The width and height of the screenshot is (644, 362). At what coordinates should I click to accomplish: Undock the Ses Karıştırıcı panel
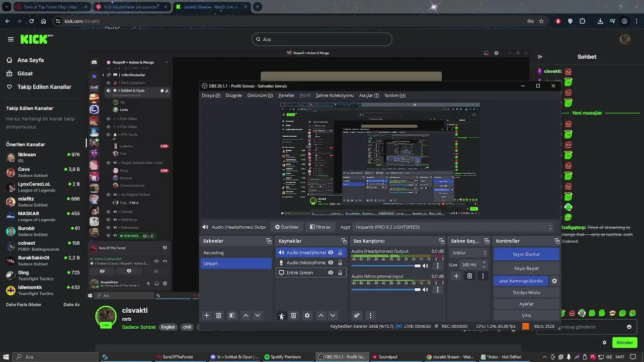tap(441, 241)
